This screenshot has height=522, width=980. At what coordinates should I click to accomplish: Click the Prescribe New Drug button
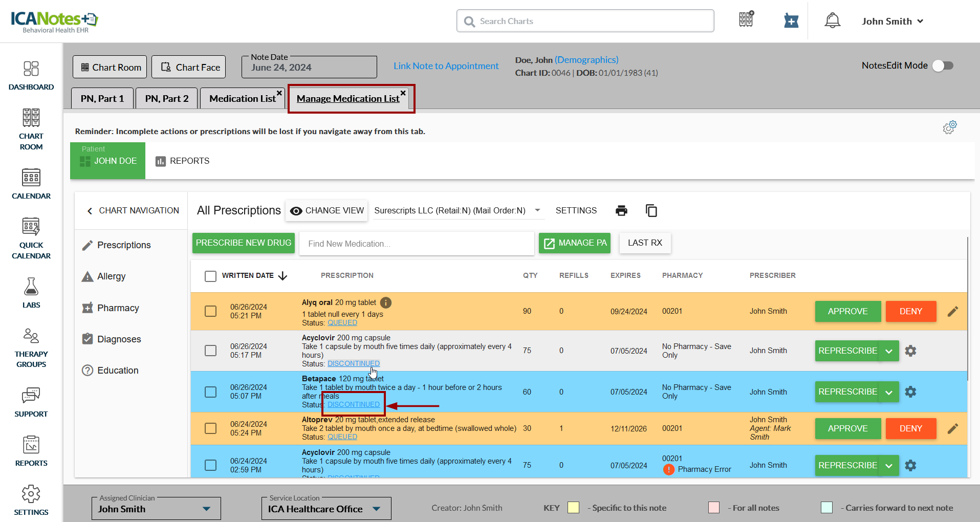click(244, 243)
